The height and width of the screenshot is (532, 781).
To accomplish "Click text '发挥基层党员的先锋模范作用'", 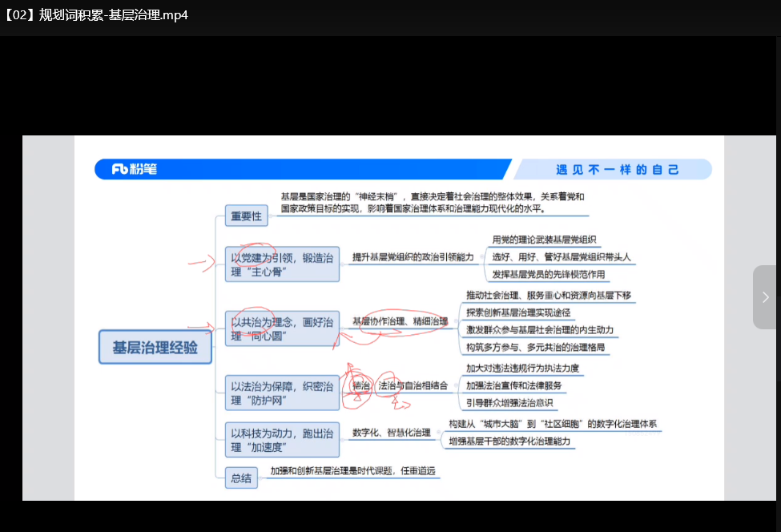I will click(549, 275).
